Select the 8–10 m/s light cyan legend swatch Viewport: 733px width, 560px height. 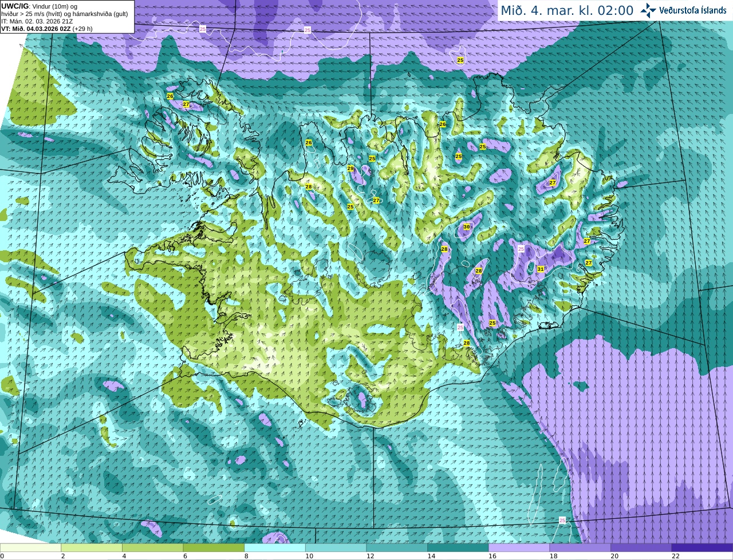275,547
